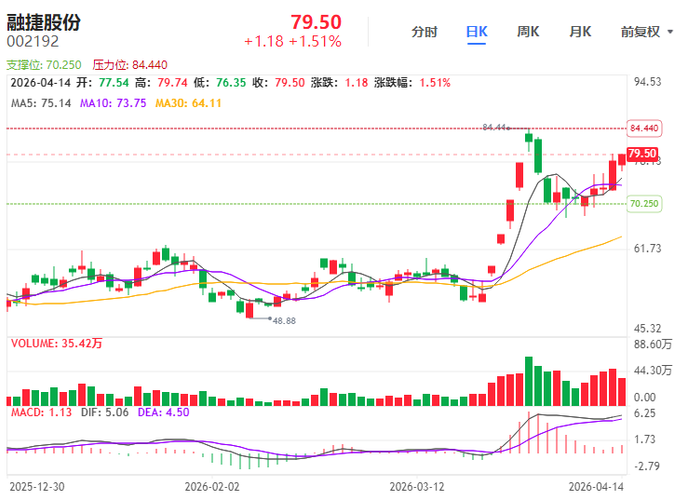Expand the 前复权 adjustment dropdown
The height and width of the screenshot is (500, 674).
click(x=646, y=32)
